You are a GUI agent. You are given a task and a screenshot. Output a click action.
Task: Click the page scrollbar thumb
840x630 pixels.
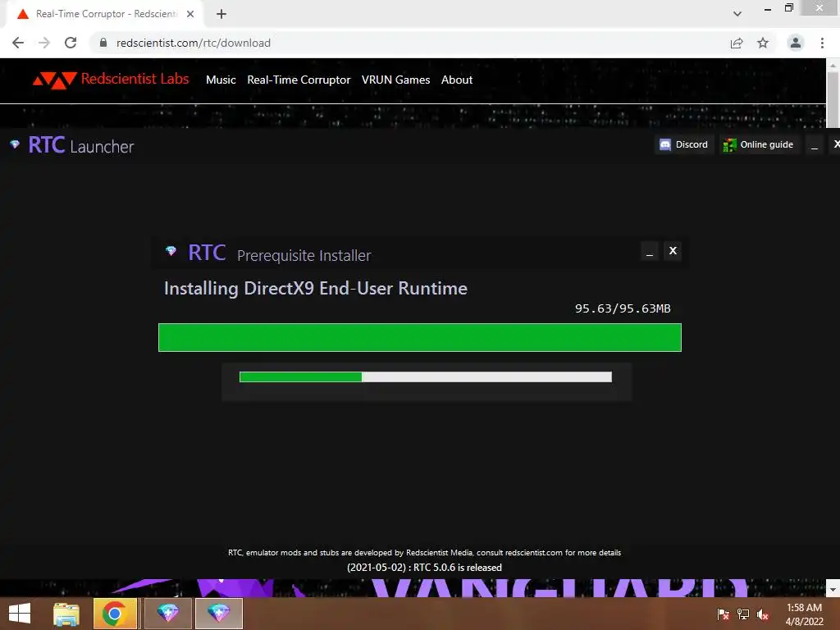coord(833,99)
